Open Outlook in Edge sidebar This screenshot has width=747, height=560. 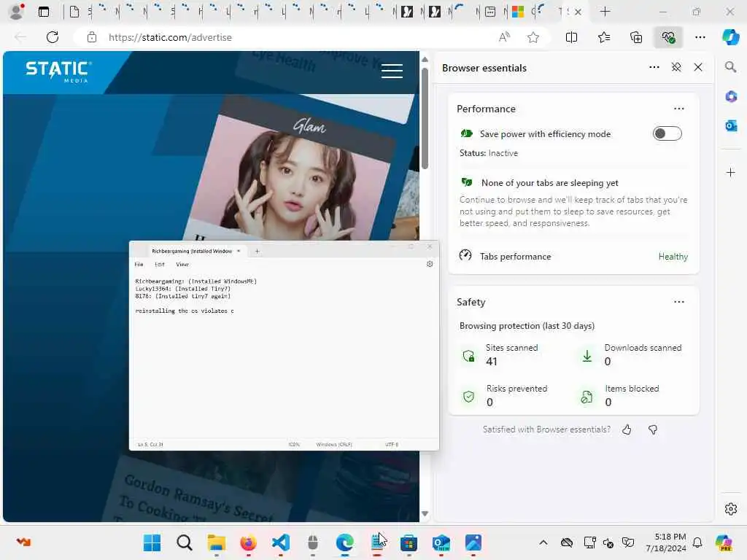(x=731, y=125)
